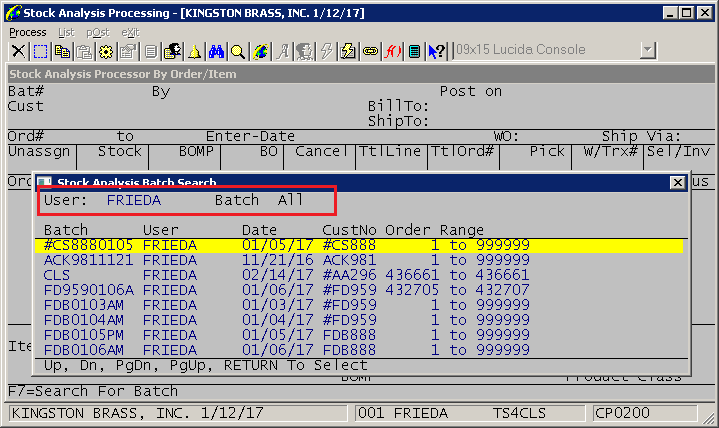Click the blue binoculars find icon
719x428 pixels.
[x=216, y=51]
